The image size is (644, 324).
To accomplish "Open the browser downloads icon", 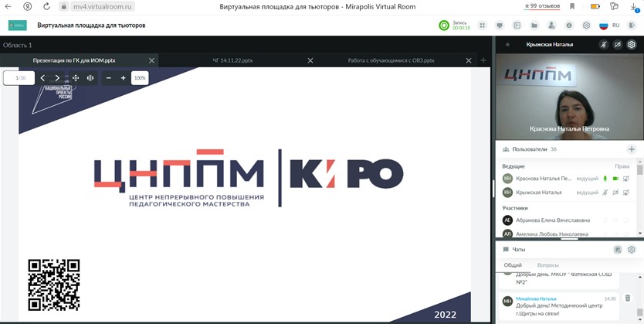I will pos(634,7).
